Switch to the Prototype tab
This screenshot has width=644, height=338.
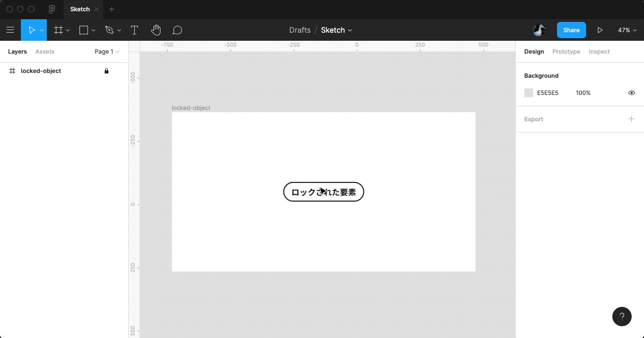pos(566,52)
